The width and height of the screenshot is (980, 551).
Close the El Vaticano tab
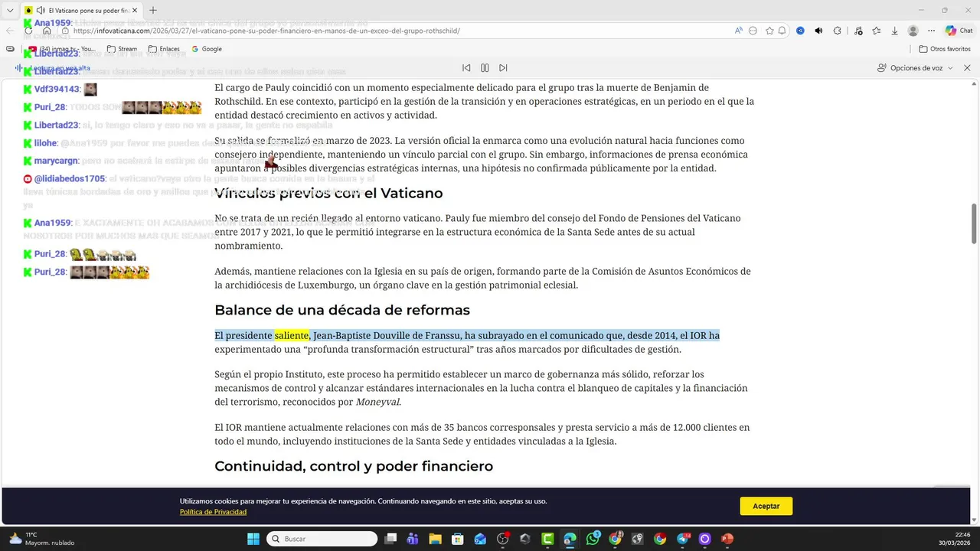coord(135,11)
